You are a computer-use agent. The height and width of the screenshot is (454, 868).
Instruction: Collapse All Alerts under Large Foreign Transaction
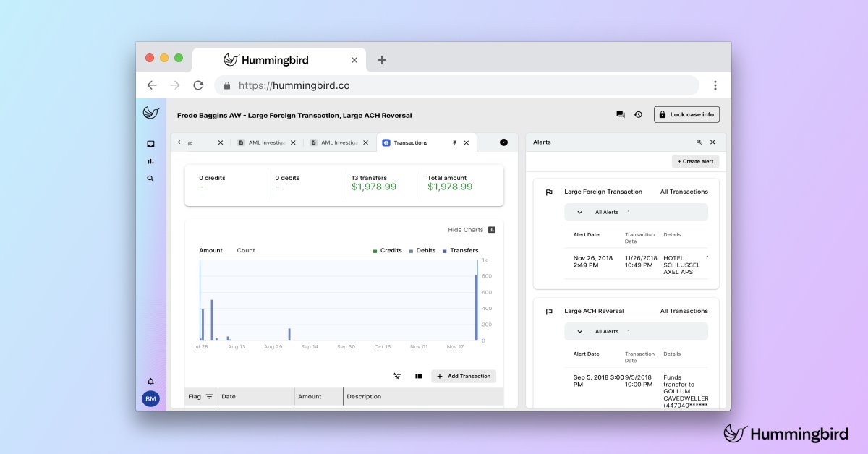tap(579, 212)
